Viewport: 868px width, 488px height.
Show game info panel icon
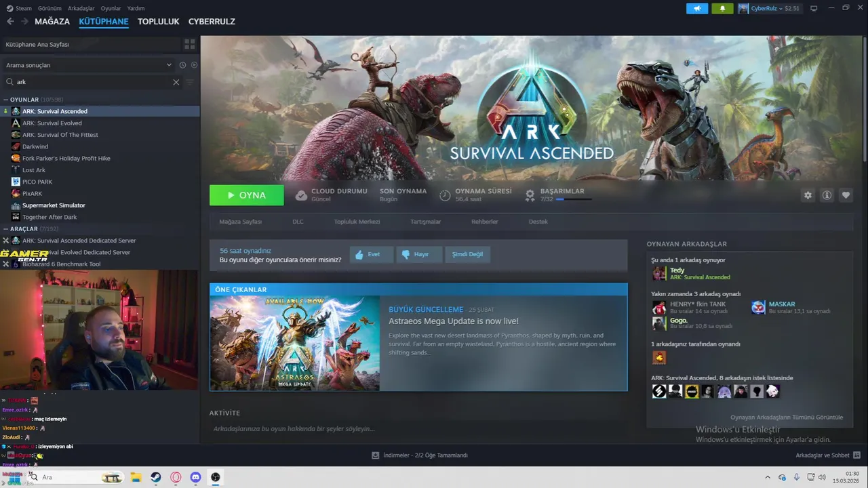[x=827, y=195]
